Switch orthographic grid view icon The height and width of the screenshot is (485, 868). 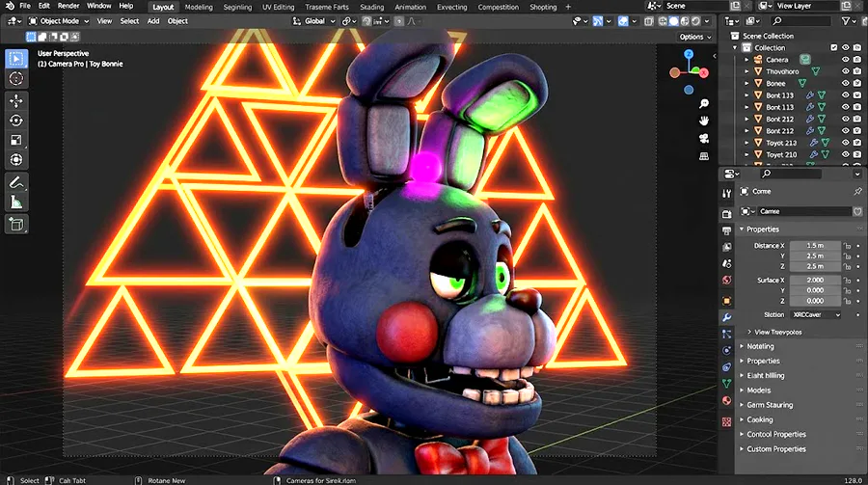click(704, 156)
